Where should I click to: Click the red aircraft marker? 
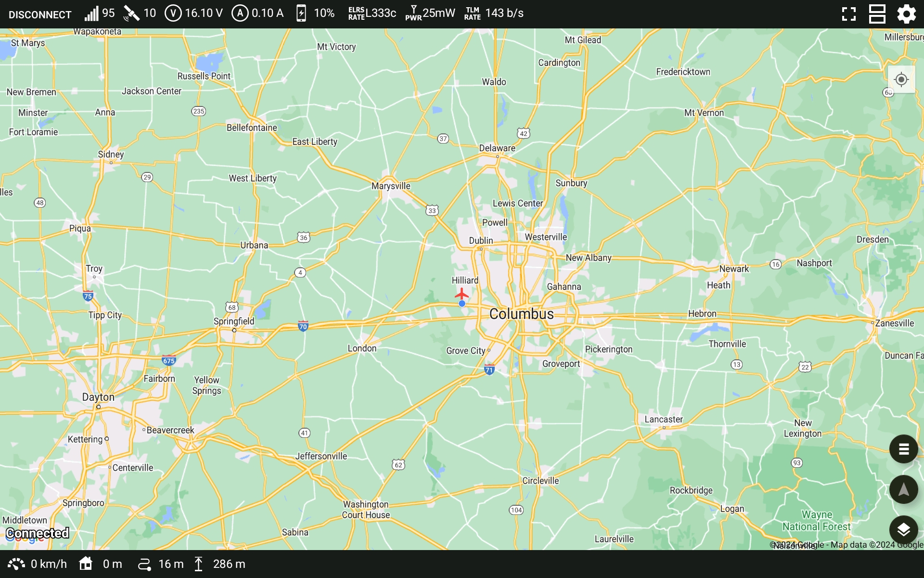tap(462, 293)
